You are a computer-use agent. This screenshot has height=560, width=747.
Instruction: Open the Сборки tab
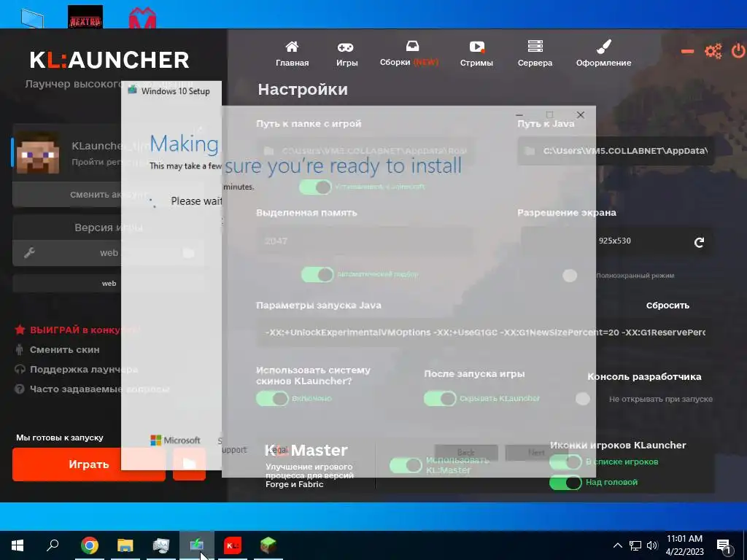[x=409, y=54]
